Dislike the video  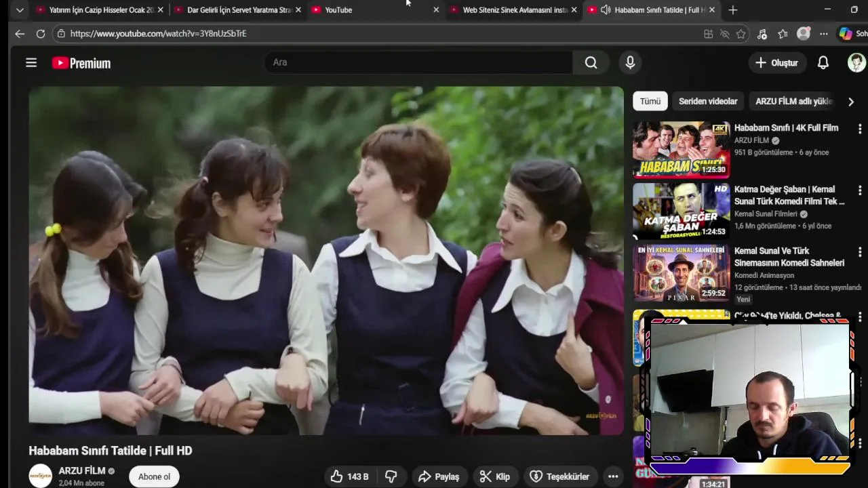(391, 476)
